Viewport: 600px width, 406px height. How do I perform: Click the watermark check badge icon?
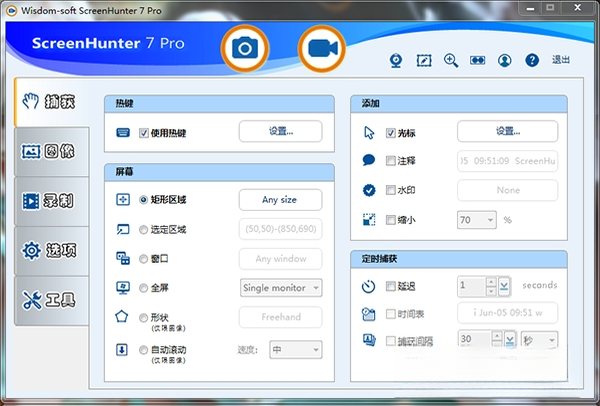pos(369,190)
